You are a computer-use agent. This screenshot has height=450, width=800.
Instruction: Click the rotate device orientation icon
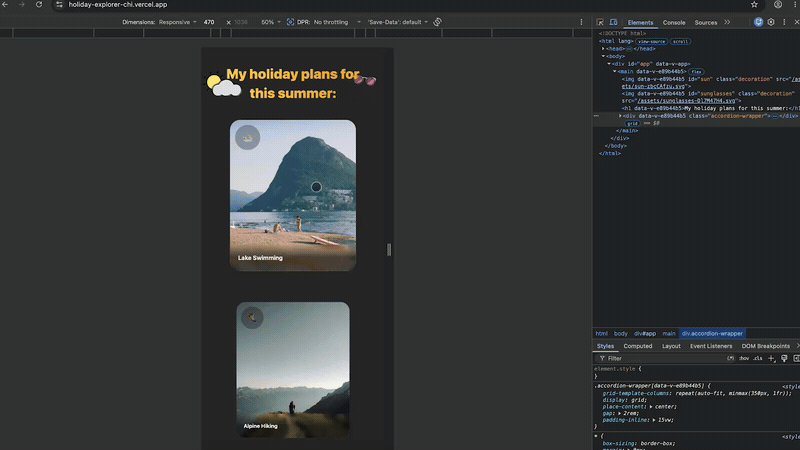(437, 22)
